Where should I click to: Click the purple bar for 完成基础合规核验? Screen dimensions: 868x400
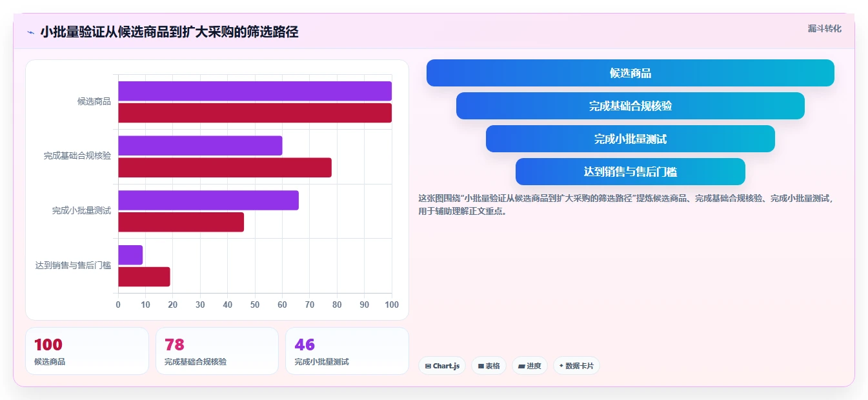tap(200, 146)
